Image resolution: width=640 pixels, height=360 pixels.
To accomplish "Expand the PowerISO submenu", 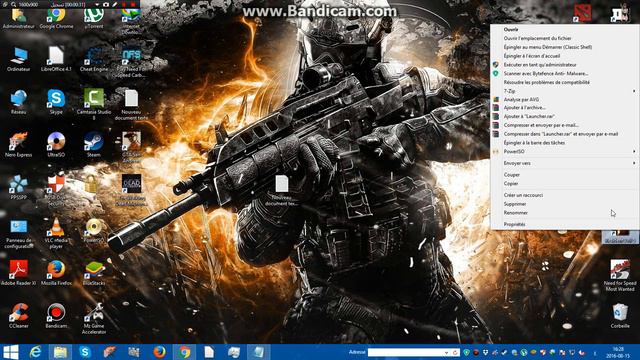I will pyautogui.click(x=564, y=151).
